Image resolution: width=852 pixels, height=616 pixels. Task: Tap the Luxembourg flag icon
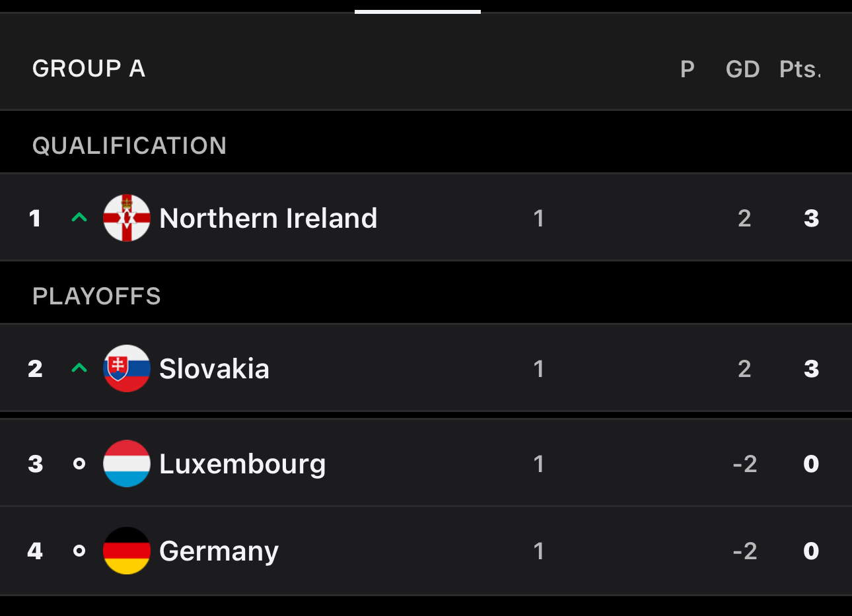[127, 463]
